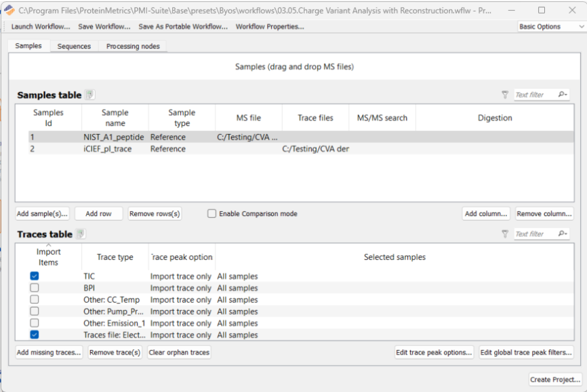
Task: Click the Add row button
Action: 98,213
